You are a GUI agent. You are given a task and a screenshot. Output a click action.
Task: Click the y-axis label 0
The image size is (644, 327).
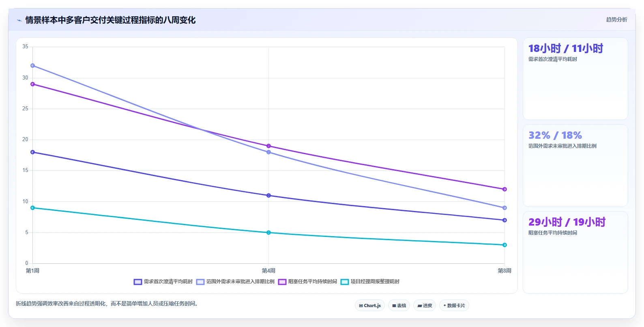(27, 263)
